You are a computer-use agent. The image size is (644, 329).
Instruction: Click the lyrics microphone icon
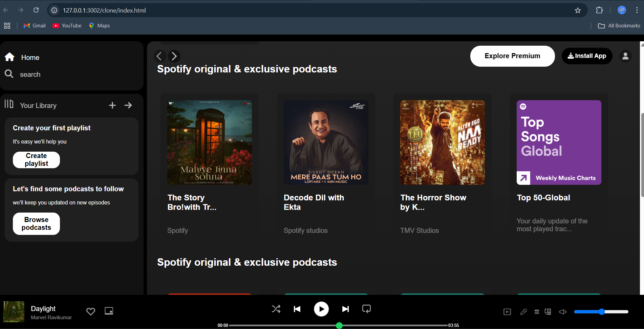523,312
